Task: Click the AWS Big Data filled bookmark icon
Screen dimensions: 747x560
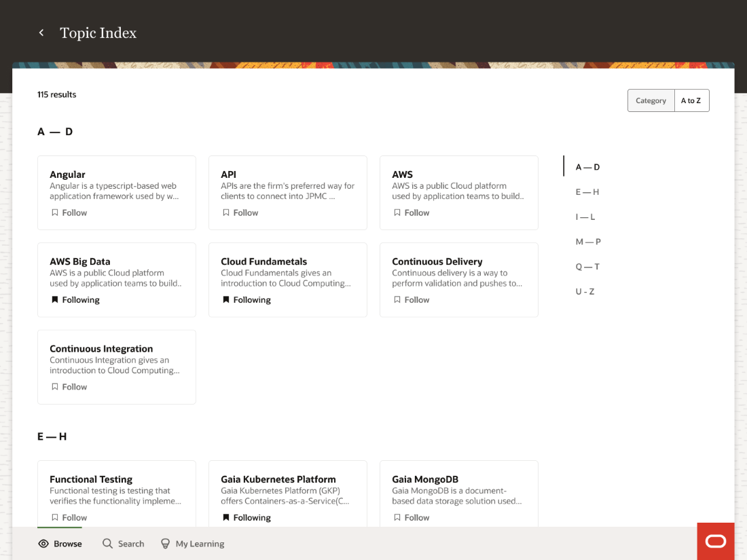Action: (55, 299)
